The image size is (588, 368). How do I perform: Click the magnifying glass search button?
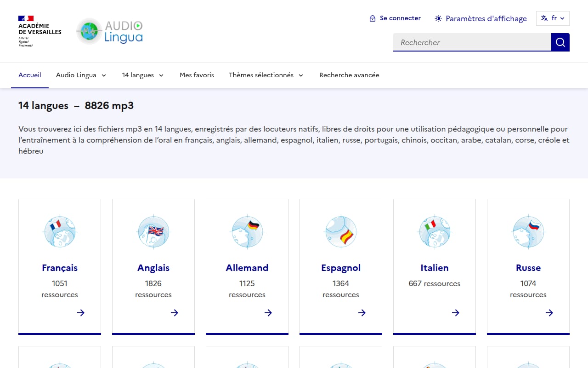point(560,42)
